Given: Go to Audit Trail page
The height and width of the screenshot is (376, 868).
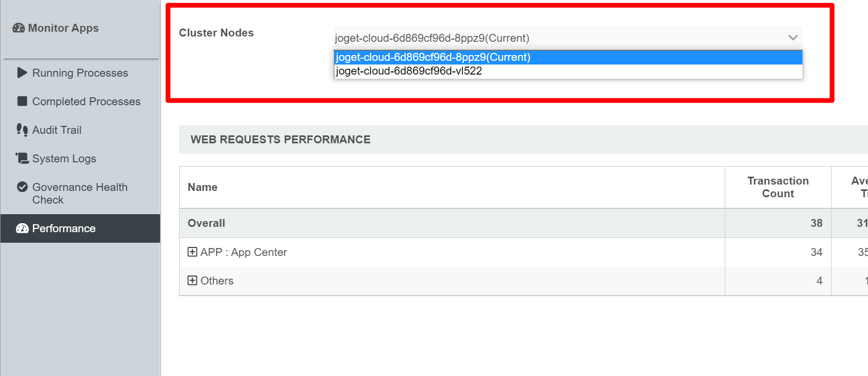Looking at the screenshot, I should tap(57, 130).
